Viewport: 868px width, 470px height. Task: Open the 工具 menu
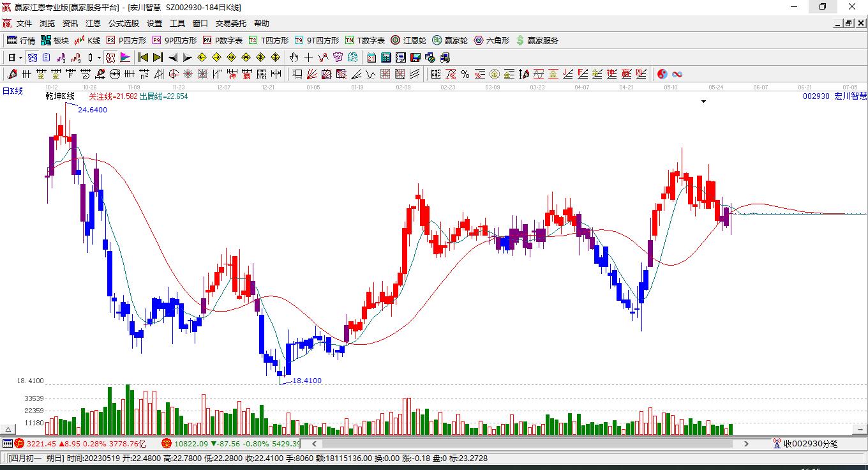click(177, 24)
